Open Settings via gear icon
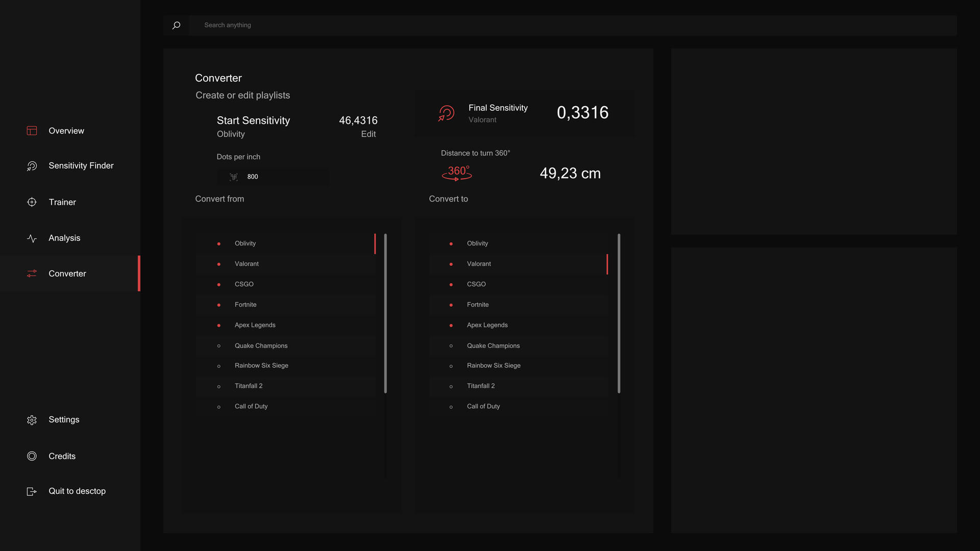This screenshot has height=551, width=980. point(32,420)
